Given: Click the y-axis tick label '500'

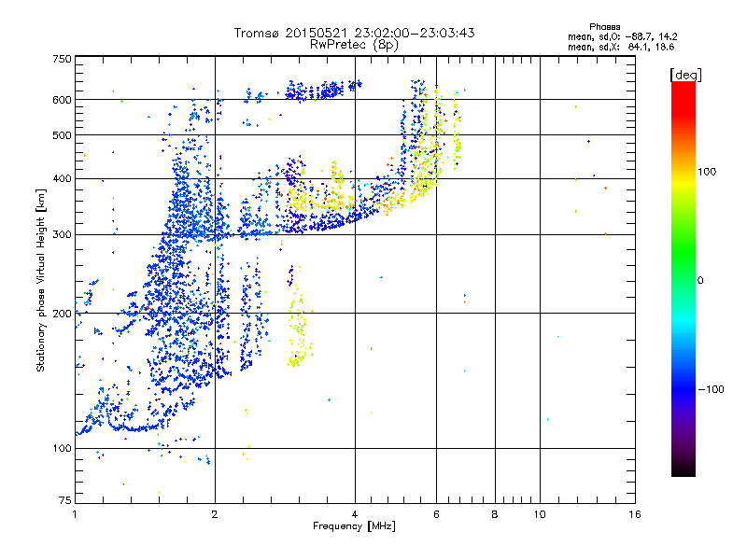Looking at the screenshot, I should pyautogui.click(x=62, y=135).
